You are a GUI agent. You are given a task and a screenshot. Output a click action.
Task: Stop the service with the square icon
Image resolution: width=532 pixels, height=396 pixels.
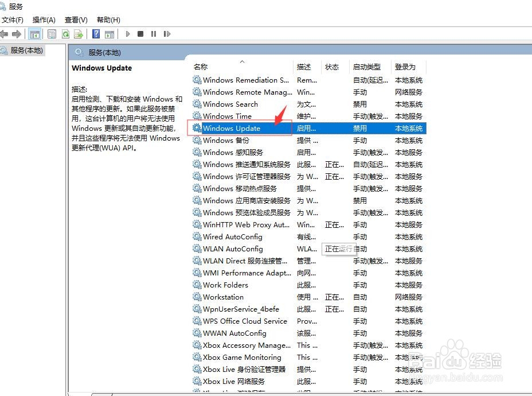[x=142, y=33]
